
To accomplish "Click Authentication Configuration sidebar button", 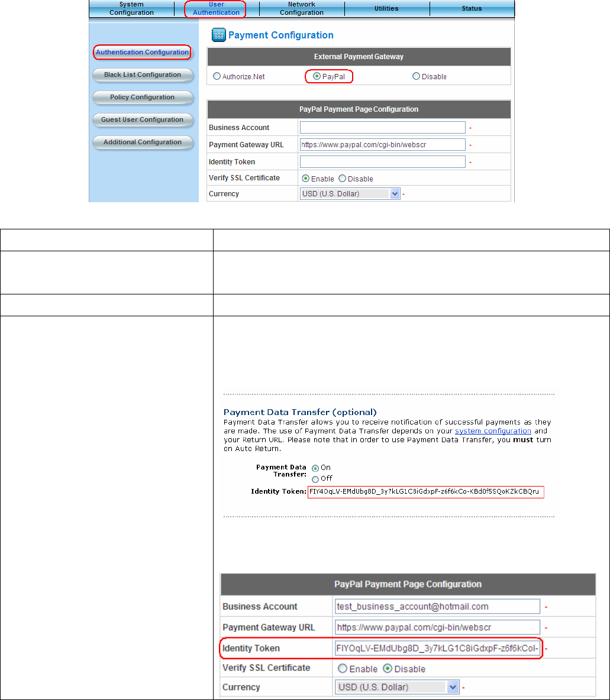I will [x=142, y=52].
